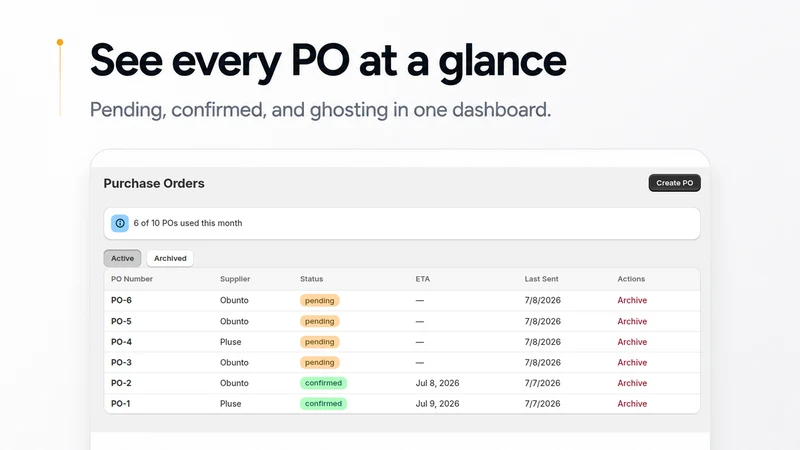This screenshot has height=450, width=800.
Task: Switch to the Active tab
Action: tap(122, 258)
